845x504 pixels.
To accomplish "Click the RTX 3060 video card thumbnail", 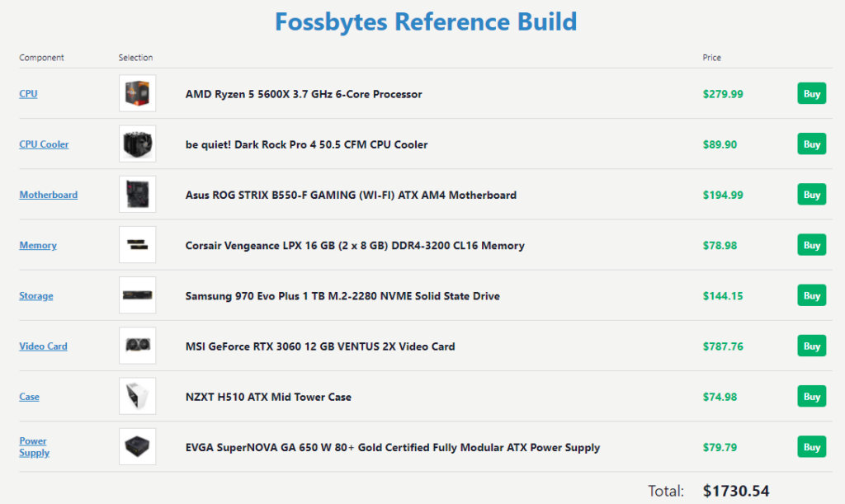I will click(138, 346).
